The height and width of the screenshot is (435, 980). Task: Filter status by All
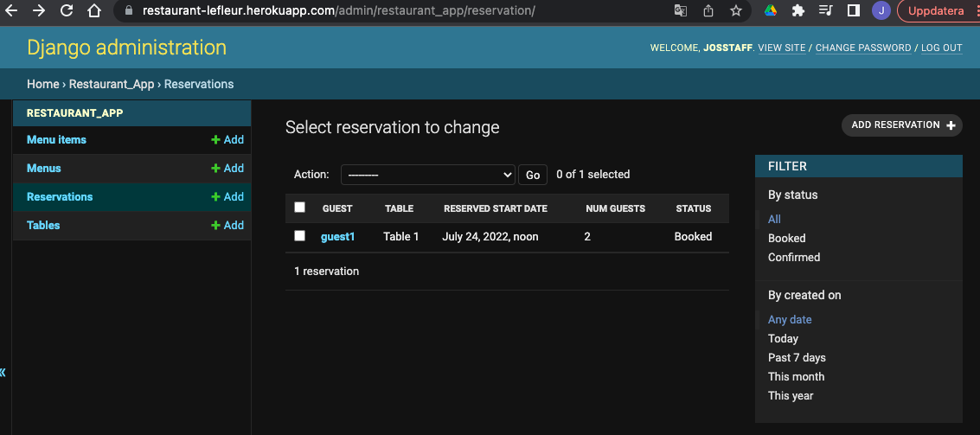pyautogui.click(x=774, y=220)
